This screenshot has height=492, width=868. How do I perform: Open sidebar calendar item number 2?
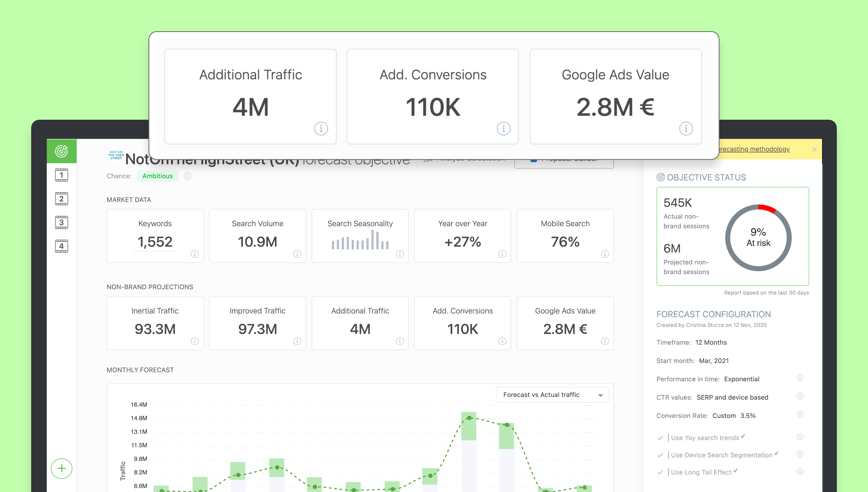point(62,199)
